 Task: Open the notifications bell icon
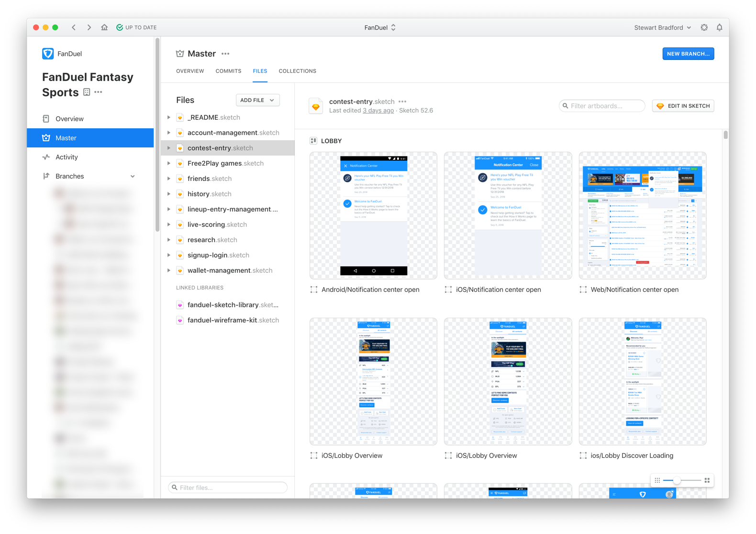pyautogui.click(x=719, y=27)
